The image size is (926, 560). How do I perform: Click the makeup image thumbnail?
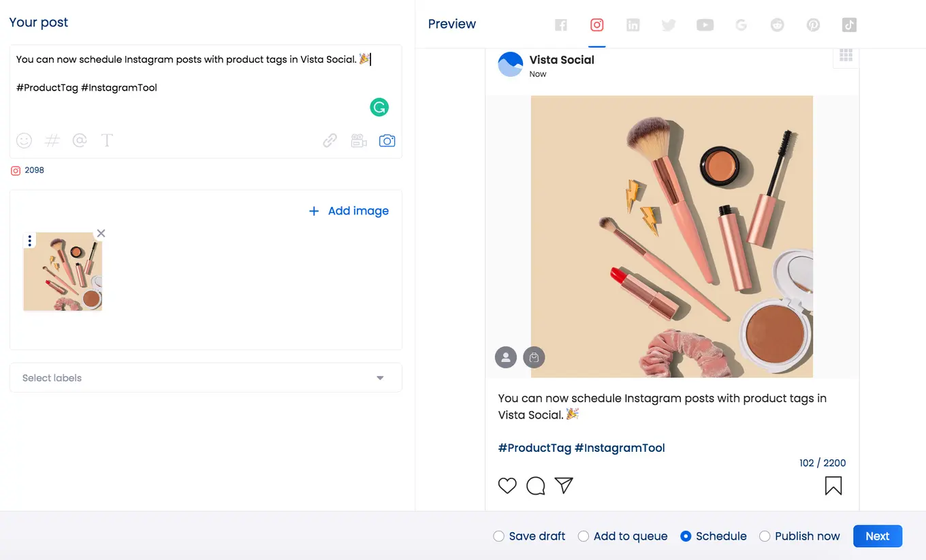63,271
